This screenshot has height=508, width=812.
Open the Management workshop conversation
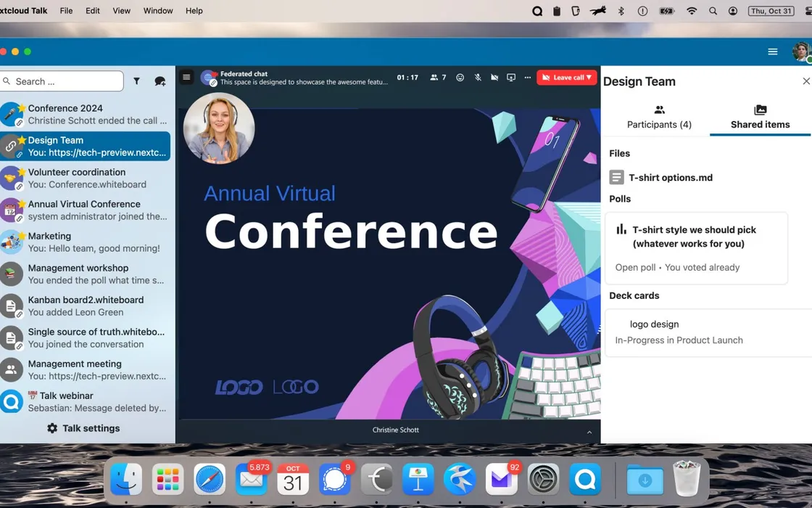85,274
